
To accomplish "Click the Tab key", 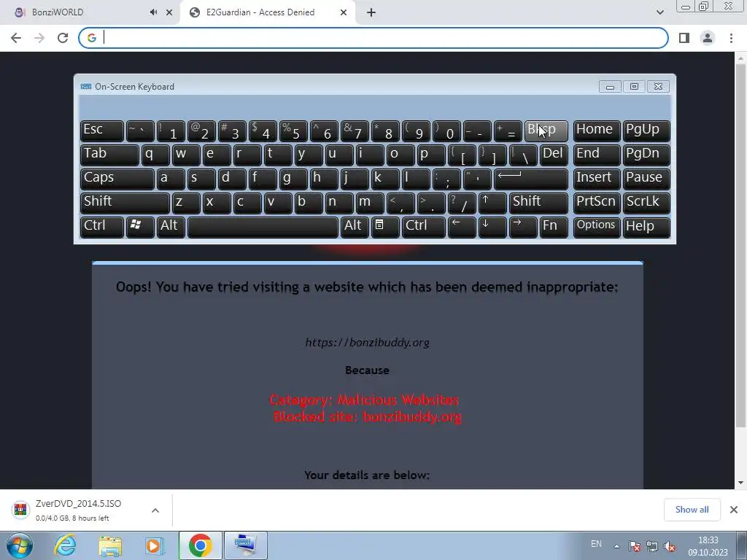I will 109,155.
